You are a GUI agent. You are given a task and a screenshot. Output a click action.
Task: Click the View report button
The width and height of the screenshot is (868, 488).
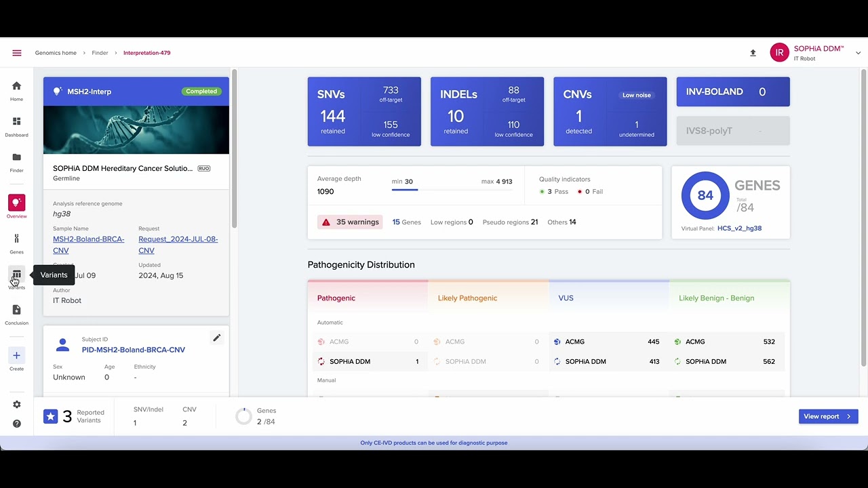point(828,416)
